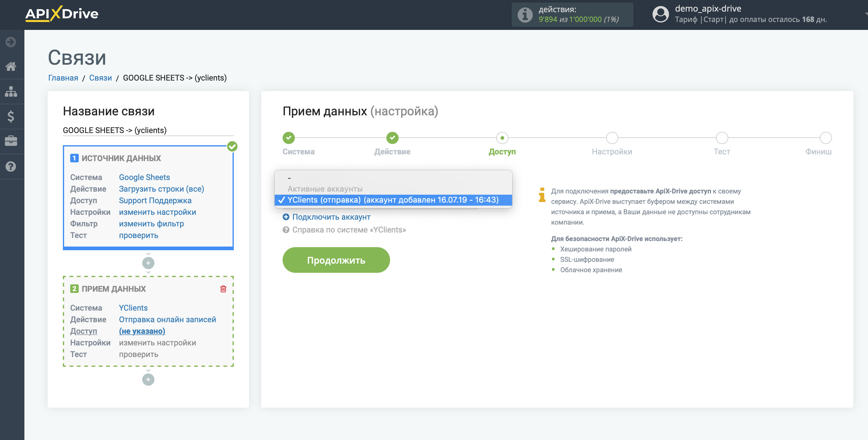This screenshot has width=868, height=440.
Task: Click the user avatar icon in header
Action: (660, 14)
